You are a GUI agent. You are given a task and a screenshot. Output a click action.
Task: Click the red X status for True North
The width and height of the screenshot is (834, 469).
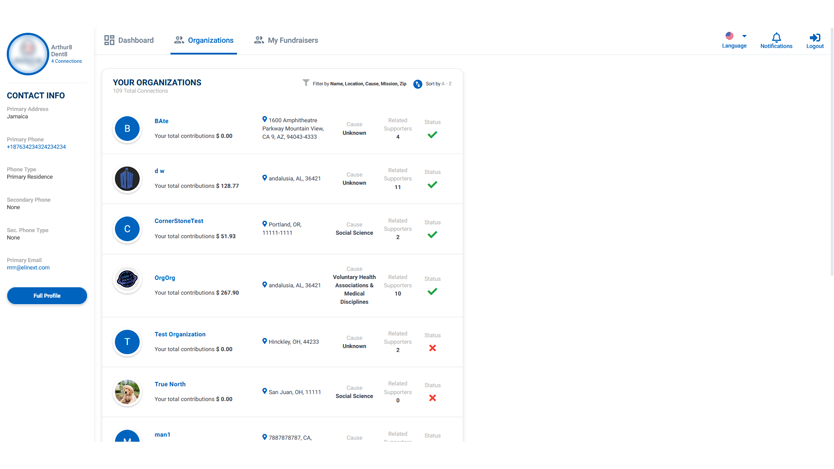coord(432,398)
